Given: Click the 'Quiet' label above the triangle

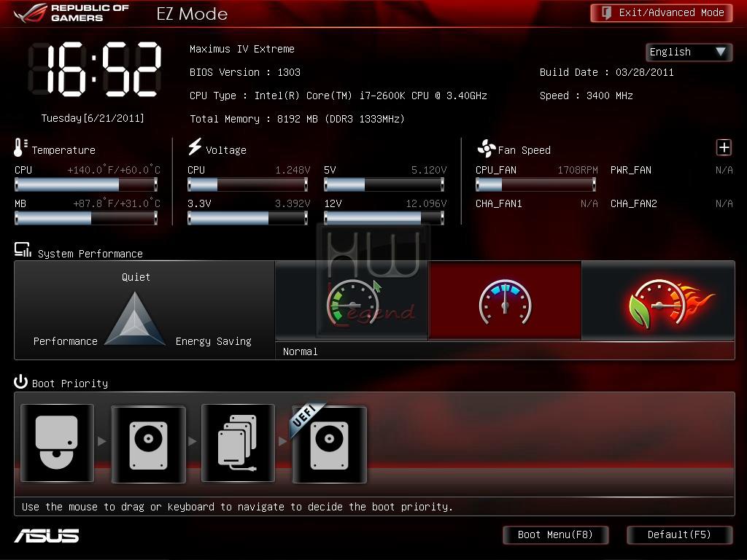Looking at the screenshot, I should (x=136, y=277).
